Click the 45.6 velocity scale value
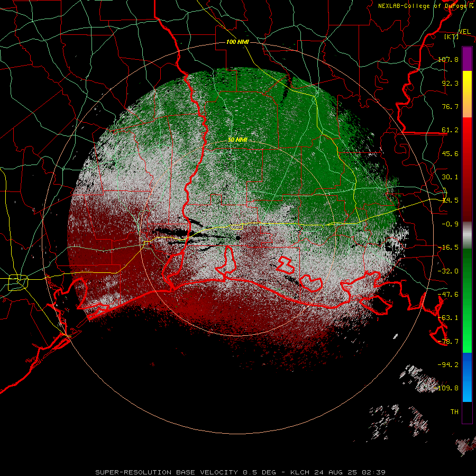 click(x=450, y=153)
